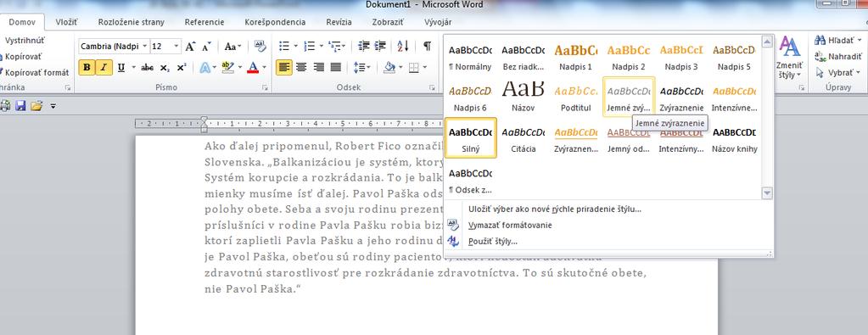Click Vymazať formátovanie menu entry
Screen dimensions: 868x335
(x=510, y=226)
